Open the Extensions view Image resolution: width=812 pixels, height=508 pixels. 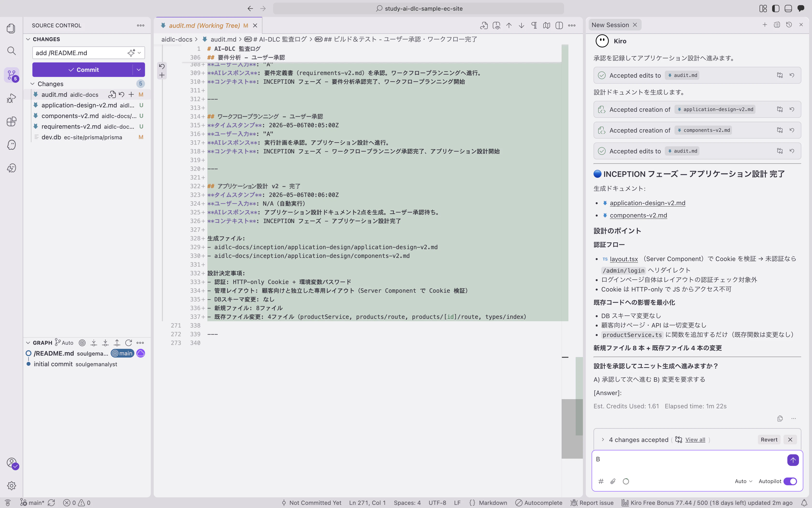point(11,121)
